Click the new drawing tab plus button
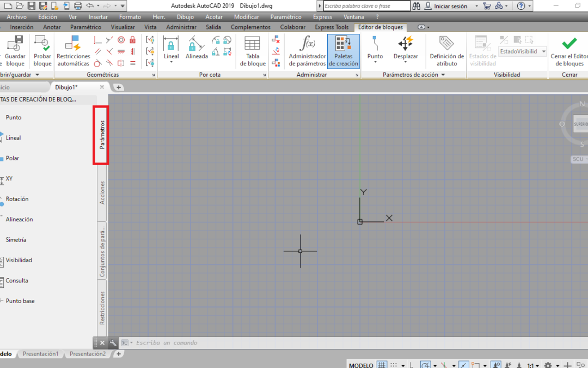Image resolution: width=588 pixels, height=368 pixels. coord(119,87)
